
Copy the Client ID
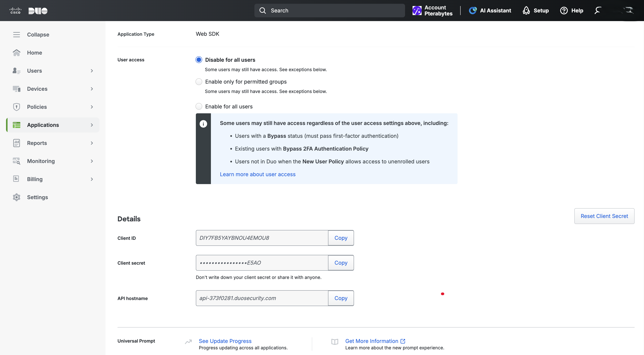[x=341, y=238]
